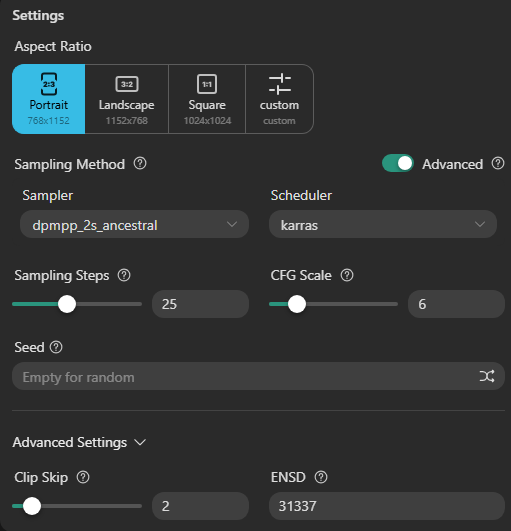Toggle the Advanced switch off
Viewport: 511px width, 531px height.
(398, 164)
